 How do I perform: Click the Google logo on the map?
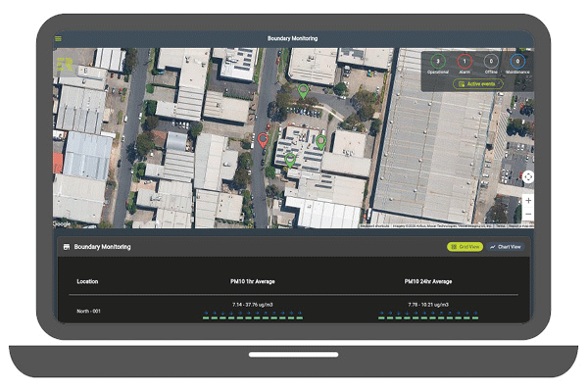(x=63, y=223)
